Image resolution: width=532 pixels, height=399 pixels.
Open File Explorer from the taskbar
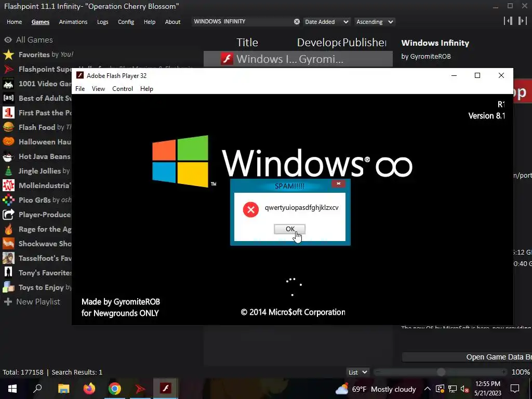(63, 389)
